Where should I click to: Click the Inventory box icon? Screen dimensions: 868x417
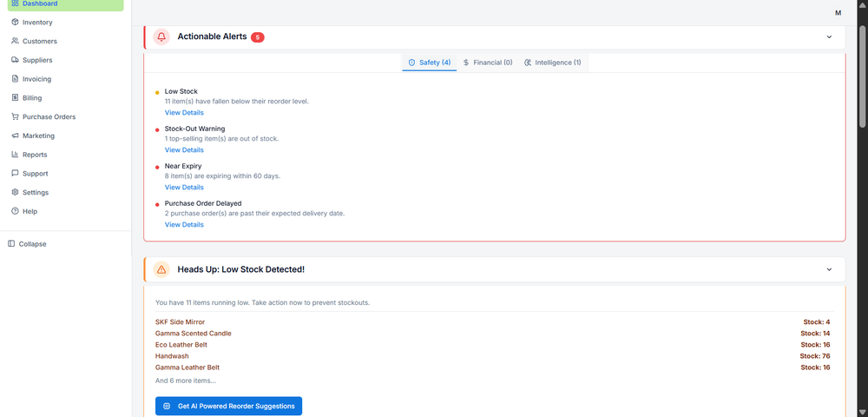[x=15, y=22]
